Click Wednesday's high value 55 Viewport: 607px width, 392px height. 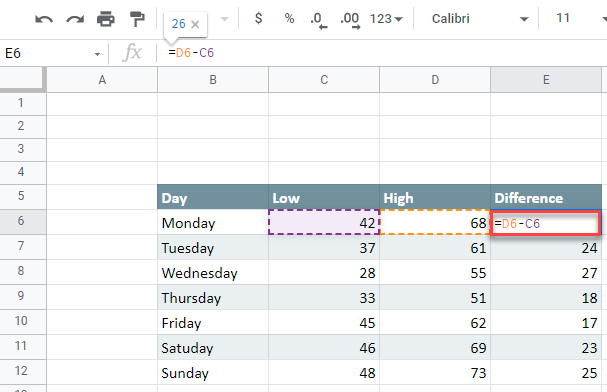[435, 272]
